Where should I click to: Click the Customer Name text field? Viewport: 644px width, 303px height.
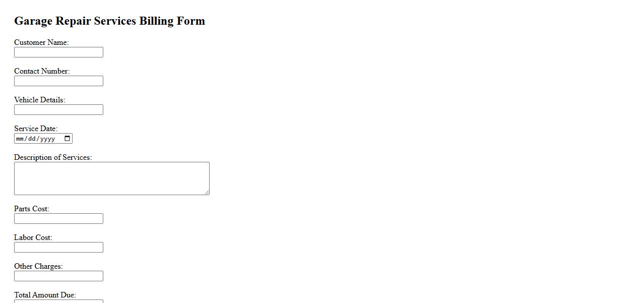click(58, 52)
